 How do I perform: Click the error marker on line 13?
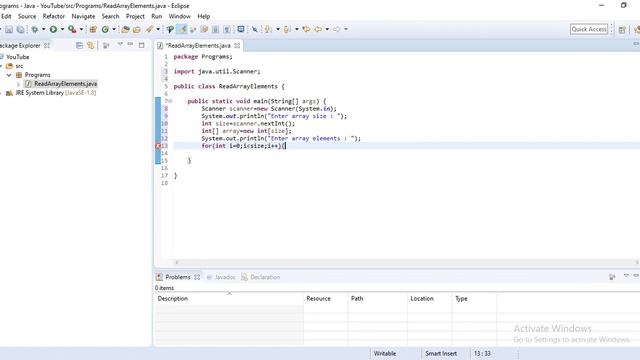(x=158, y=146)
